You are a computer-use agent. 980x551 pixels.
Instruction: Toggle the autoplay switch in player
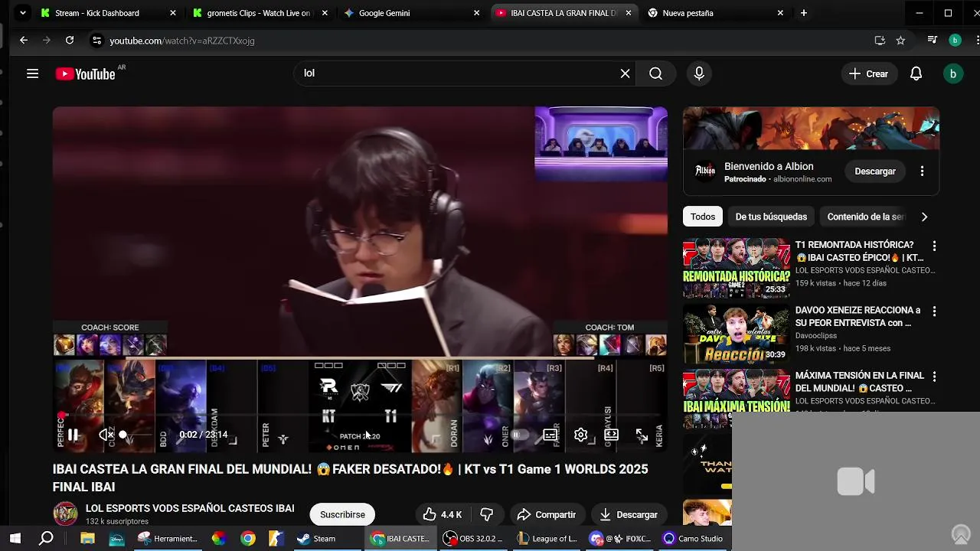(x=520, y=435)
